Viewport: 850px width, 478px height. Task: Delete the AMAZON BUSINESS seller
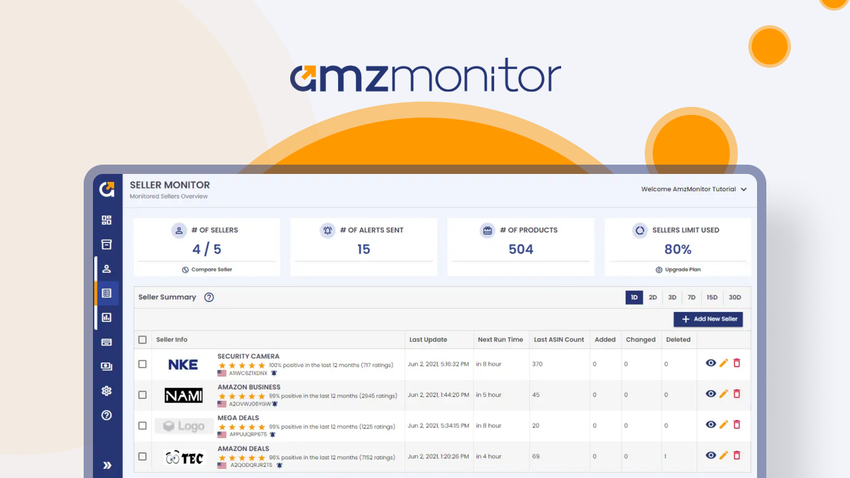point(737,394)
